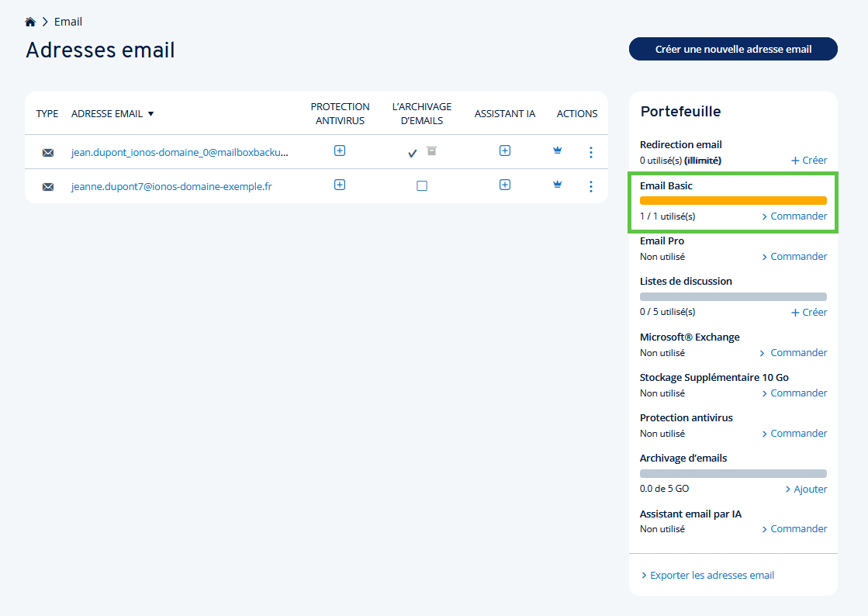Image resolution: width=868 pixels, height=616 pixels.
Task: Click Créer next to Listes de discussion
Action: [809, 312]
